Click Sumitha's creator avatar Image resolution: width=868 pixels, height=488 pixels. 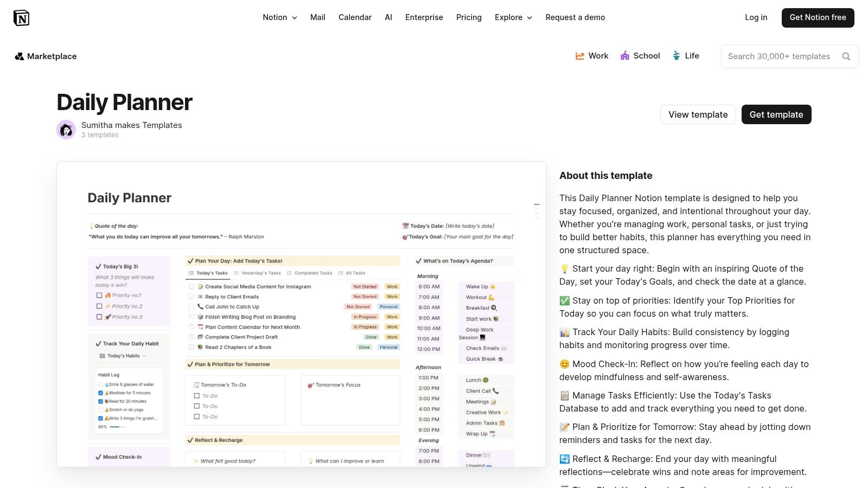tap(66, 130)
